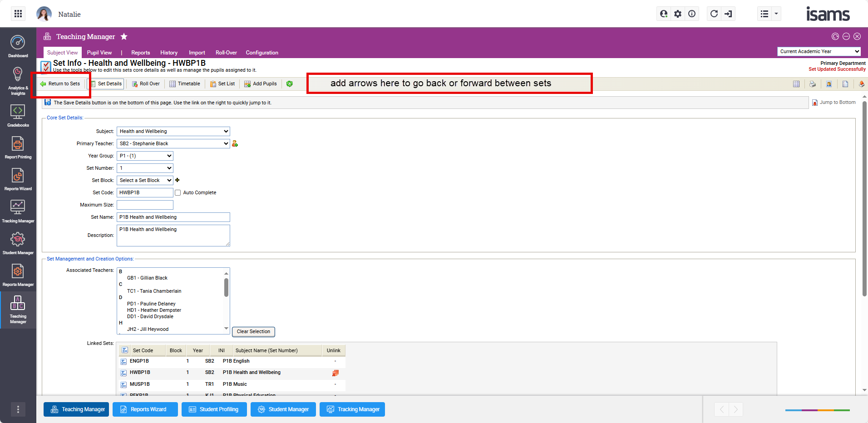
Task: Enable the Auto Complete checkbox
Action: pyautogui.click(x=178, y=193)
